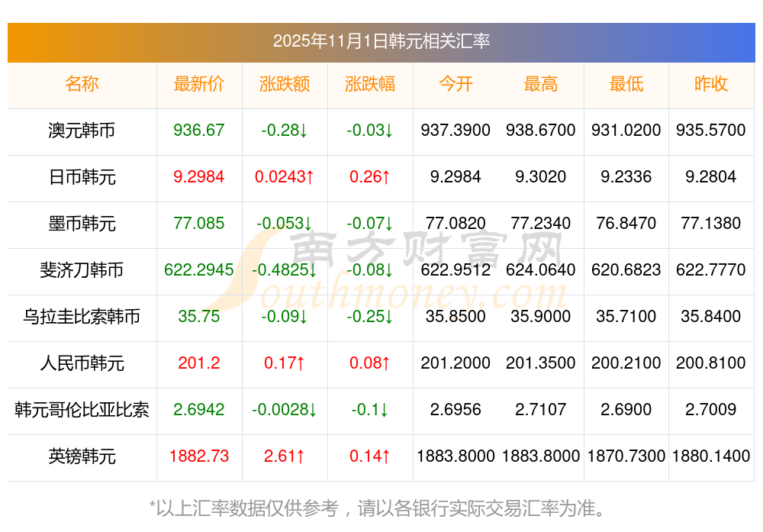Click the 日币韩元 row name

82,177
